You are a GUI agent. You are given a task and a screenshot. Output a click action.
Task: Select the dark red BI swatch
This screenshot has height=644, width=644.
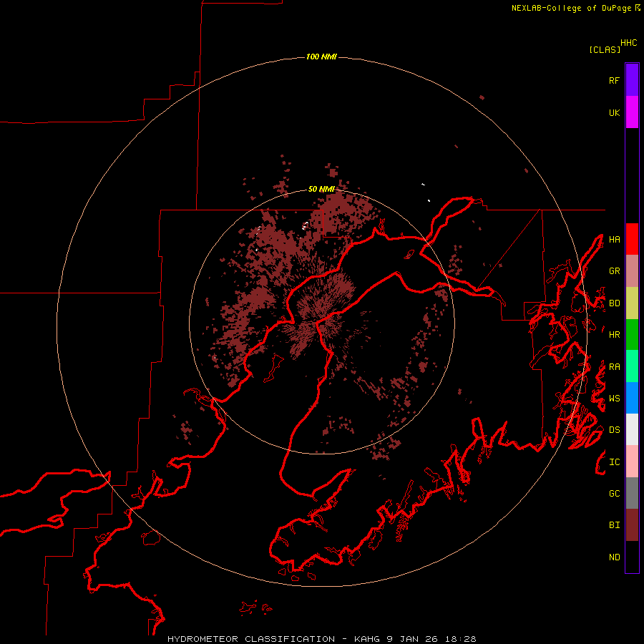click(x=632, y=525)
